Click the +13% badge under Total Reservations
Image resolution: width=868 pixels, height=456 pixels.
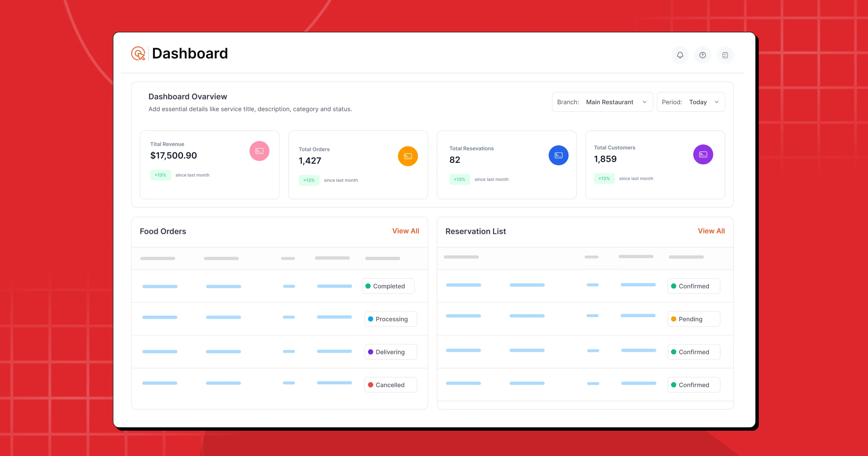(x=459, y=179)
